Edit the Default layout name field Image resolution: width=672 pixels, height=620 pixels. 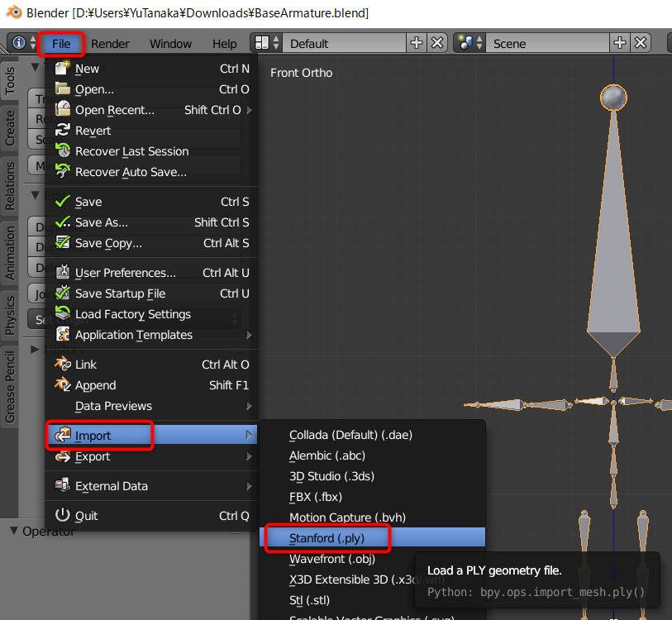(x=344, y=43)
